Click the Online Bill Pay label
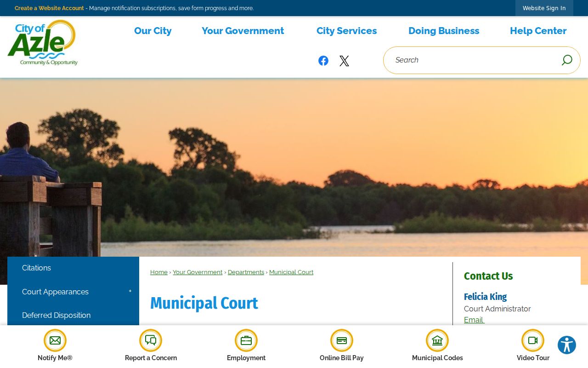Image resolution: width=588 pixels, height=368 pixels. point(342,358)
